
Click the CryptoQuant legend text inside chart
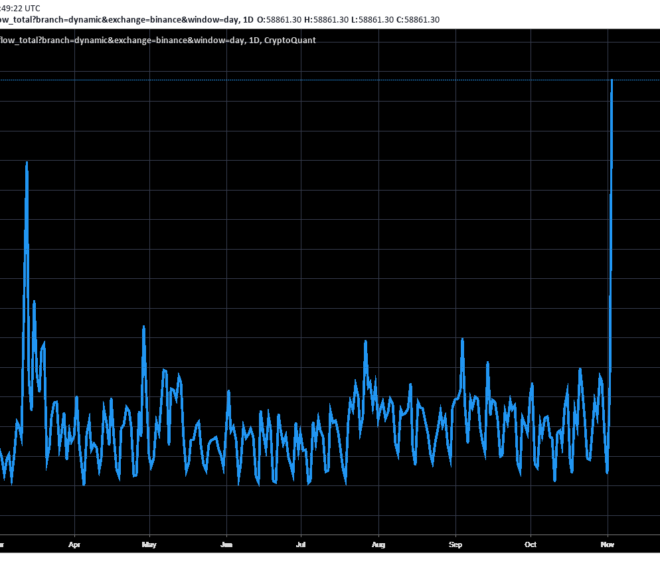pos(290,40)
